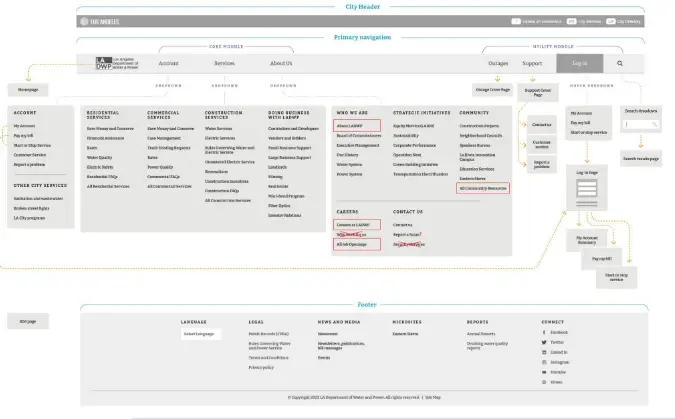Image resolution: width=675 pixels, height=419 pixels.
Task: Click All Construction Services link
Action: point(228,201)
